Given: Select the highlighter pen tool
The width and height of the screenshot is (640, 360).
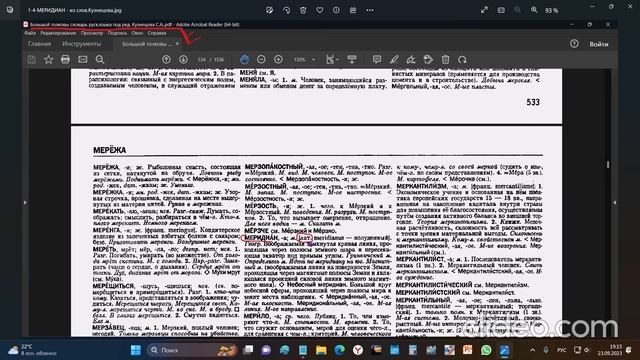Looking at the screenshot, I should tap(394, 60).
